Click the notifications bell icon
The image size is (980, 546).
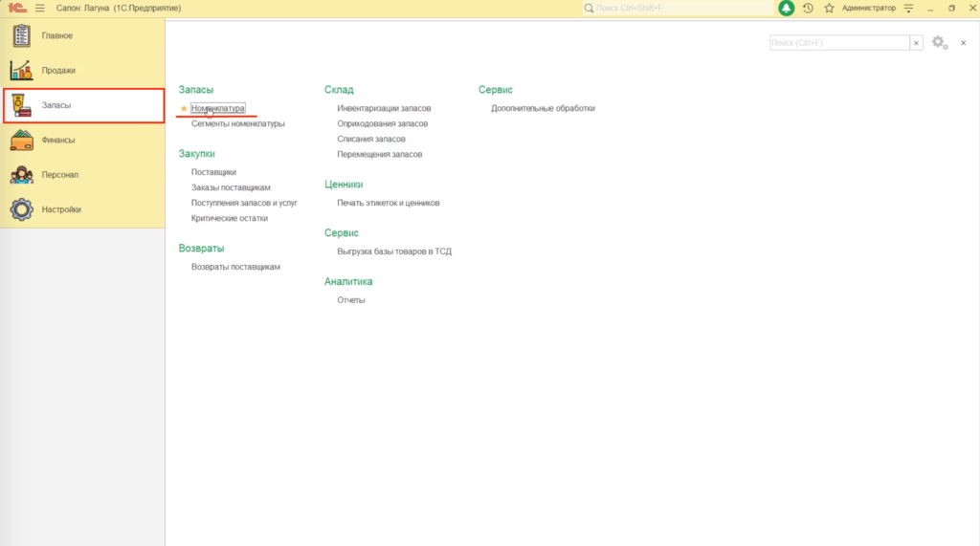tap(787, 8)
